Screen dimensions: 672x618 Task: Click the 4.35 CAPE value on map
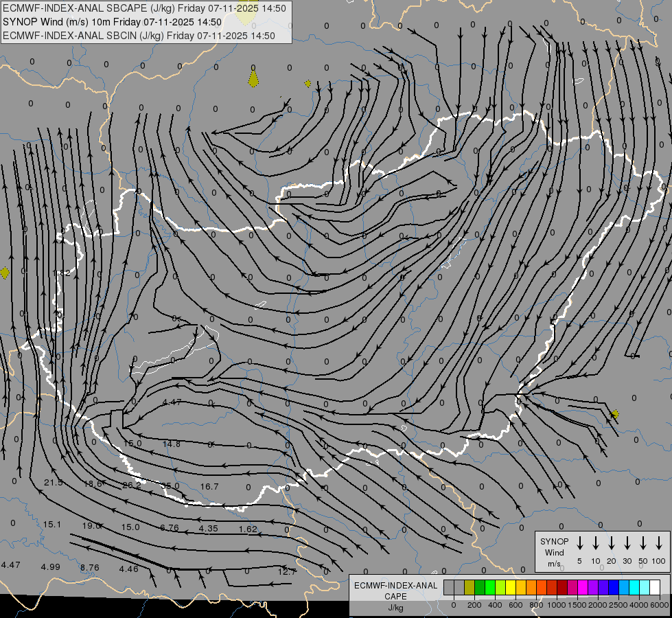[208, 528]
